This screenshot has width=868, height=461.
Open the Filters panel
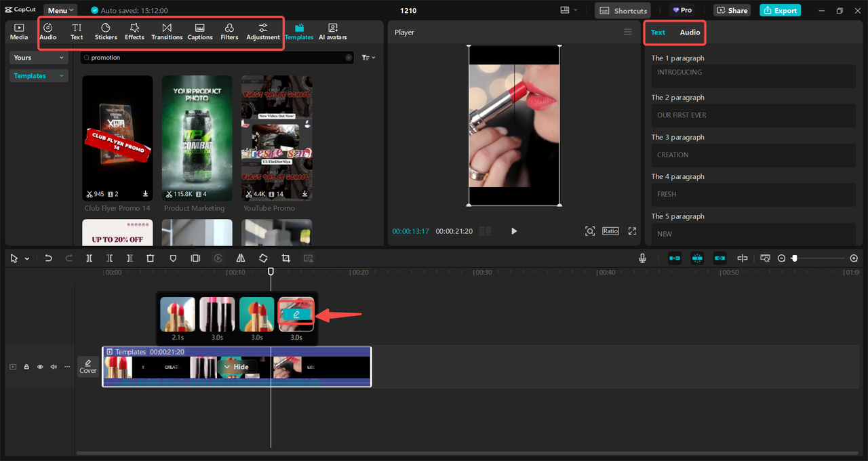pyautogui.click(x=229, y=31)
